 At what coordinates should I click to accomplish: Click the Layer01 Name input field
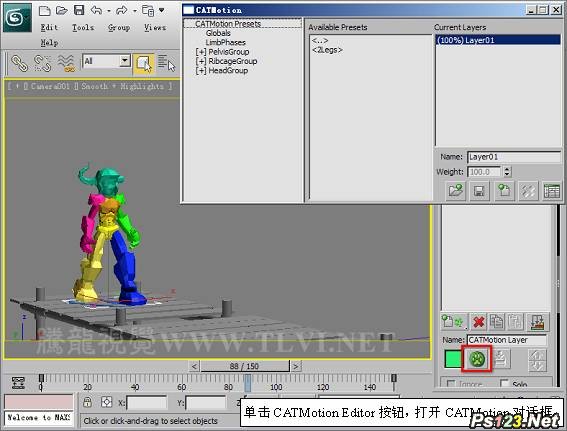(x=513, y=157)
